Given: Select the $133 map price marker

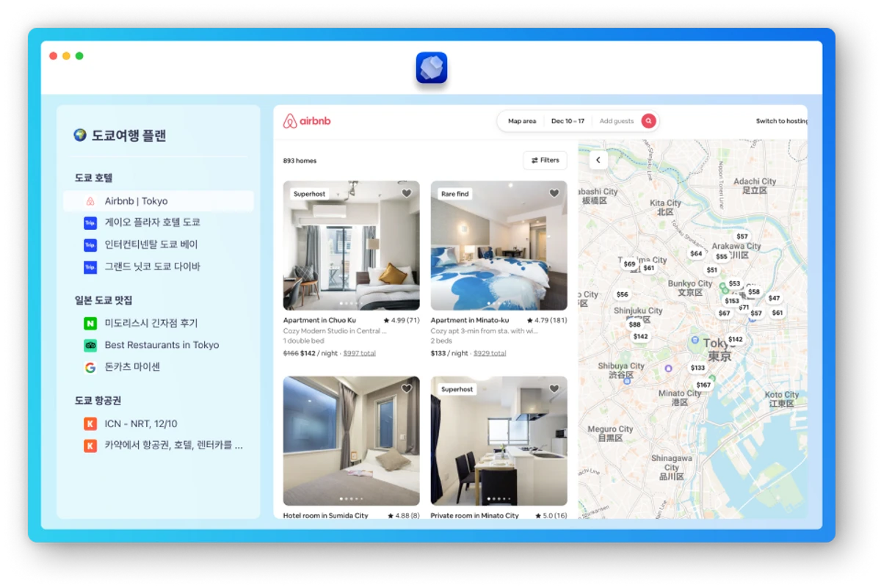Looking at the screenshot, I should point(697,368).
